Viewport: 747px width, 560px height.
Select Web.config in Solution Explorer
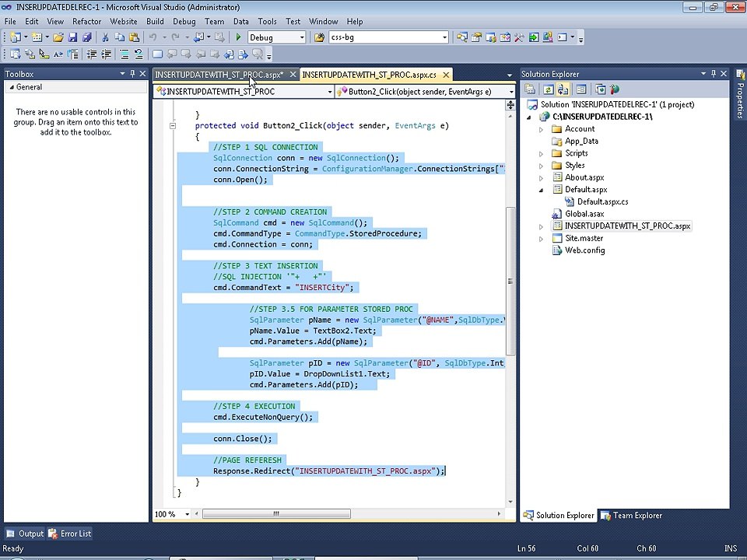tap(584, 250)
